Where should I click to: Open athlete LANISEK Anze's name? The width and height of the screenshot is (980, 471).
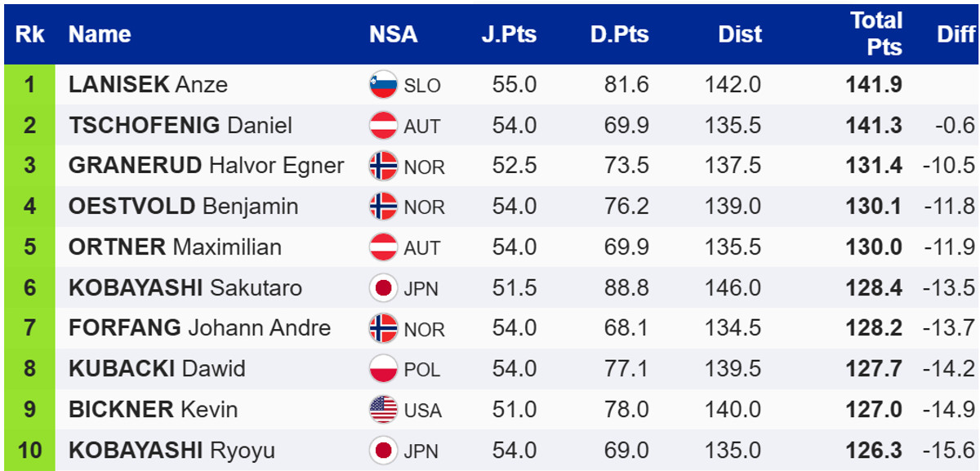click(x=148, y=85)
